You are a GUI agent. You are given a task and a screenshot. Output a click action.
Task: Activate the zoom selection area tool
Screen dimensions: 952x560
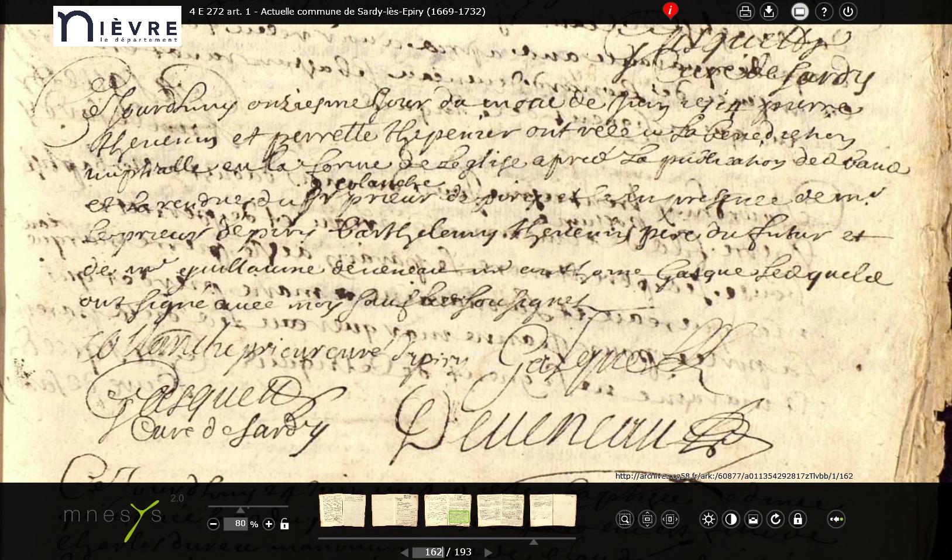(625, 519)
